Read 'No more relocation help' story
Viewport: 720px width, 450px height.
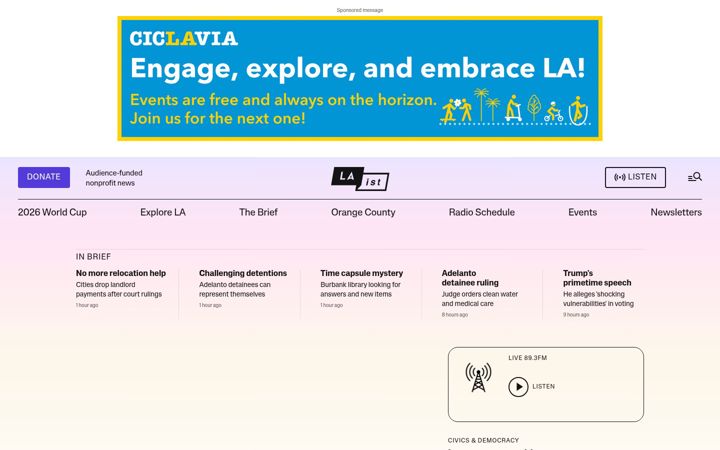pos(121,273)
